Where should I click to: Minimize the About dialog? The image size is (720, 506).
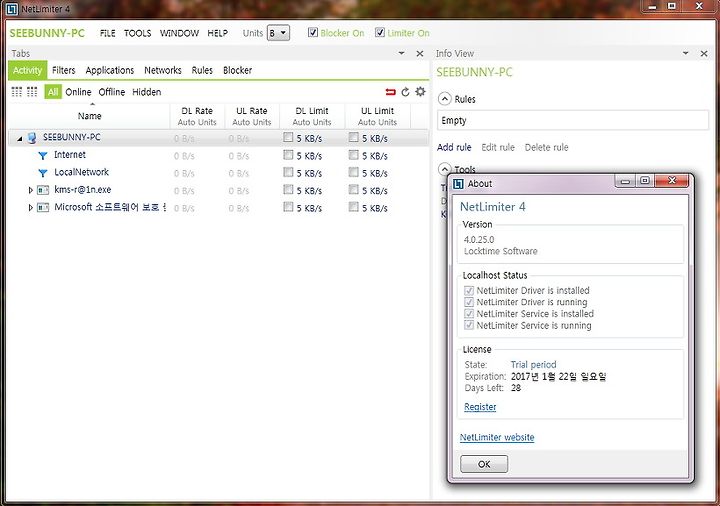coord(625,181)
